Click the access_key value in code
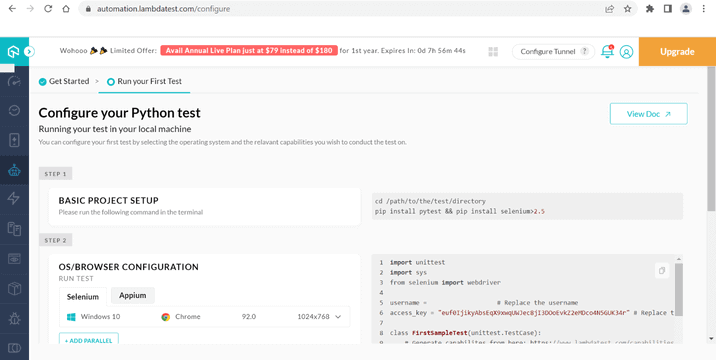 pyautogui.click(x=534, y=313)
